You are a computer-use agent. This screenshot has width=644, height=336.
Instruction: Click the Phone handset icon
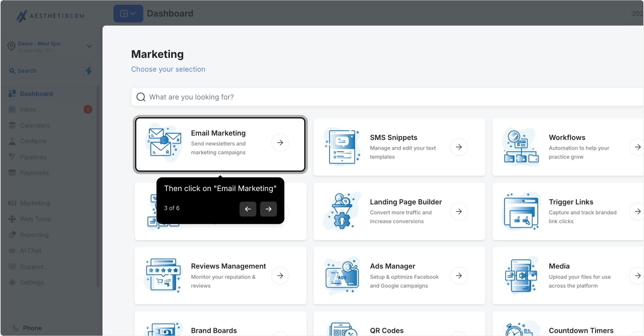click(x=15, y=328)
